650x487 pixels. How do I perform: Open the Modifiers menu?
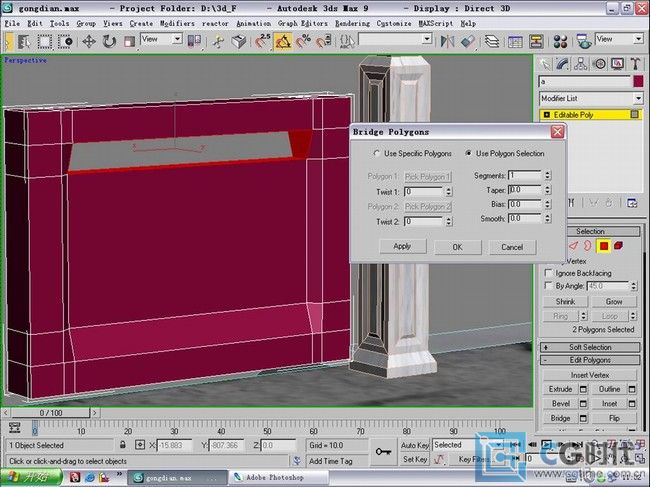tap(177, 24)
